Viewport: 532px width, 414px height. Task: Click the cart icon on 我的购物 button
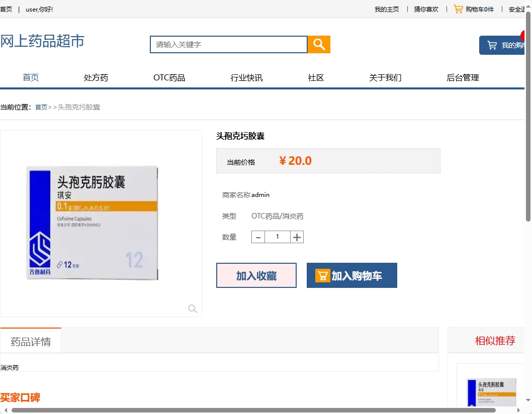(491, 45)
